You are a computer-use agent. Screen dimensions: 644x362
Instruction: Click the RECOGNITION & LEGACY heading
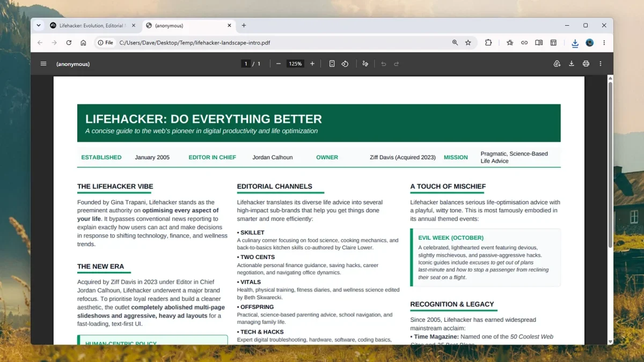point(452,304)
